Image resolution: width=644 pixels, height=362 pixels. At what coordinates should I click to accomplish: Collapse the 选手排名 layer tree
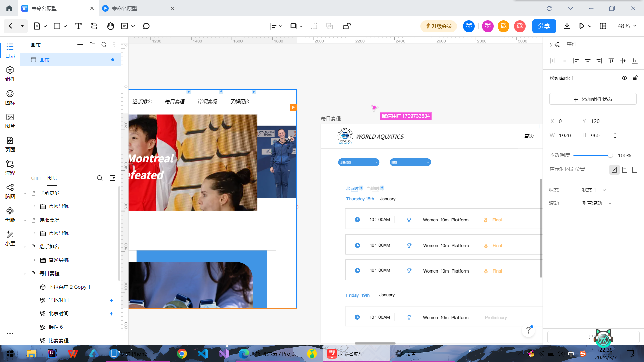point(25,247)
